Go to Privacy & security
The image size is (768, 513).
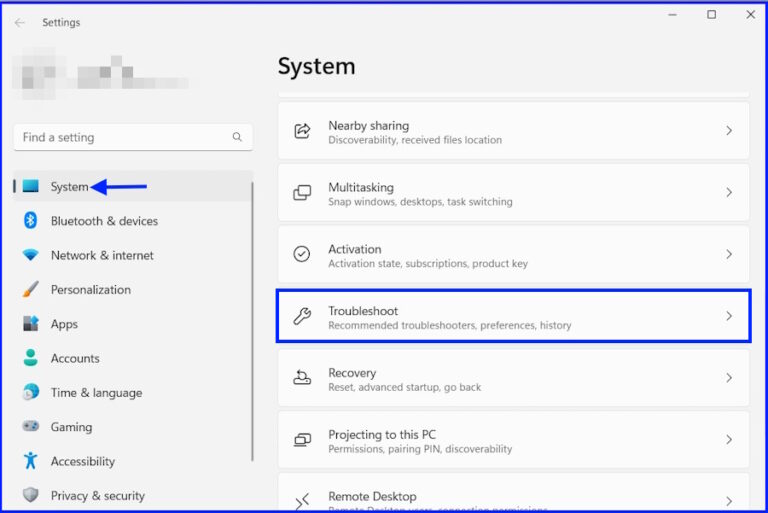(x=133, y=495)
